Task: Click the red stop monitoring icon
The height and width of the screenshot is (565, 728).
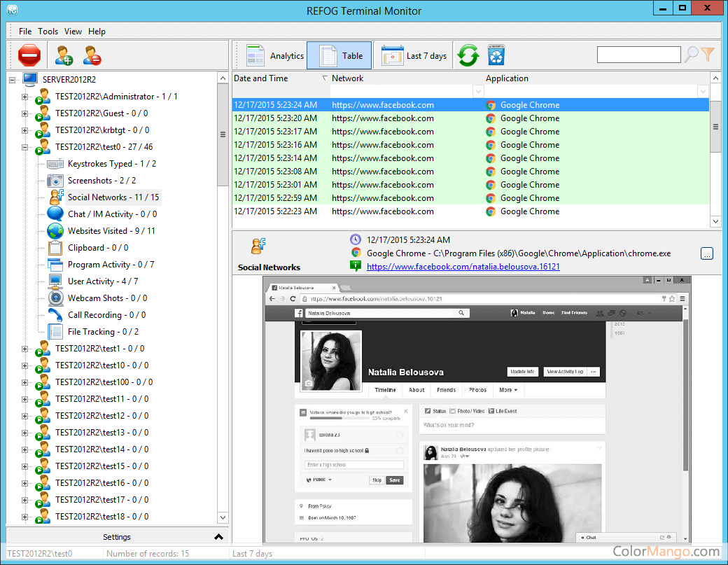Action: [x=29, y=55]
